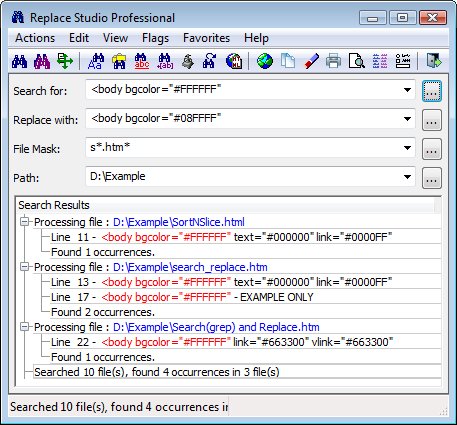Click the purple binoculars Replace toolbar icon
This screenshot has width=457, height=425.
(x=42, y=61)
